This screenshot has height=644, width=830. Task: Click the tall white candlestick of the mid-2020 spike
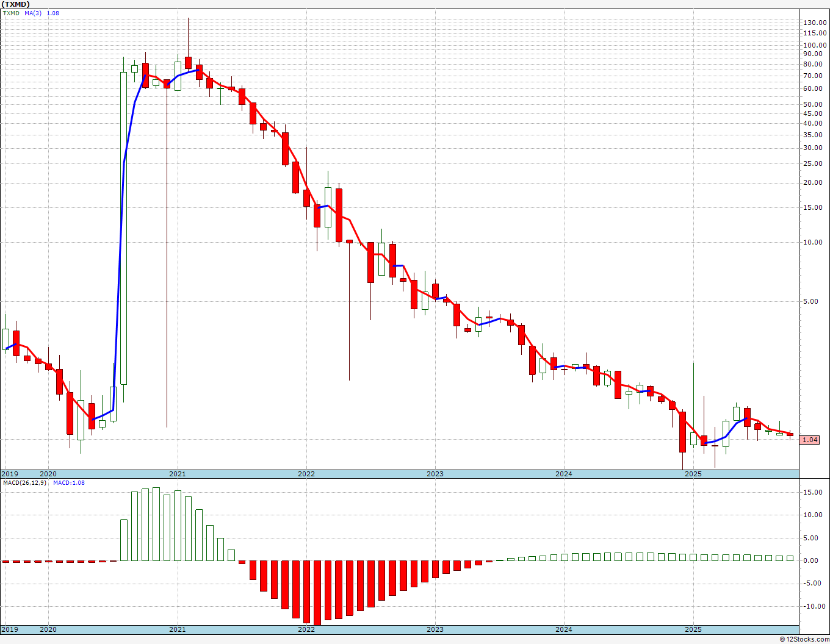coord(123,228)
